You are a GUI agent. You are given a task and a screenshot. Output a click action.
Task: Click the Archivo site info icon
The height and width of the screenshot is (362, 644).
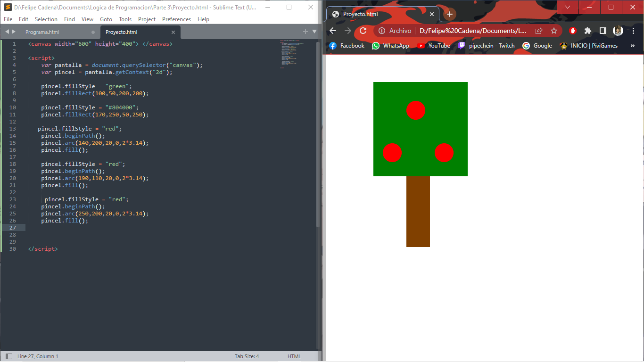click(x=382, y=31)
